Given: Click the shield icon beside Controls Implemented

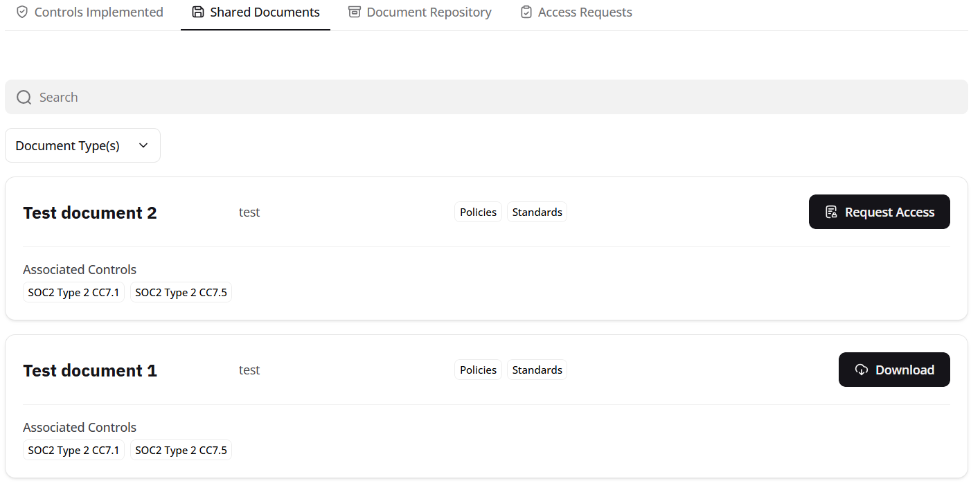Looking at the screenshot, I should point(22,12).
